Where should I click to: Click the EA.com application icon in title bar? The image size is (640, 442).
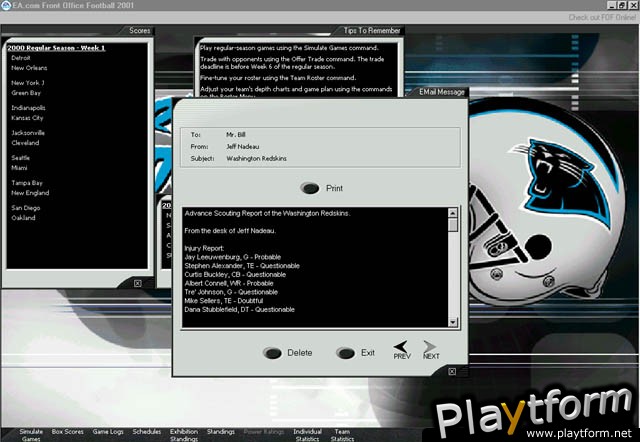(5, 5)
